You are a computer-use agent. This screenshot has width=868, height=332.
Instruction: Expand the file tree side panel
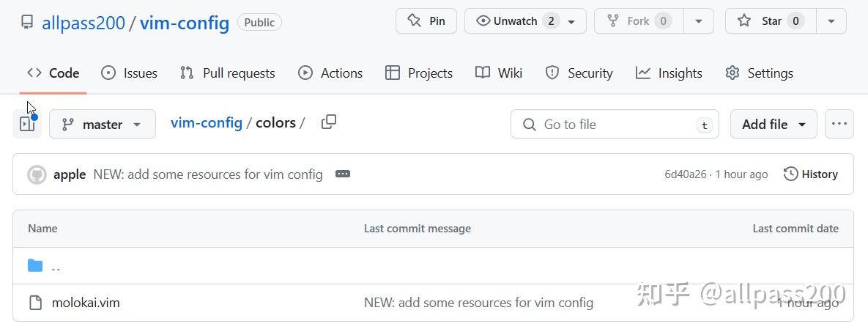[x=27, y=124]
